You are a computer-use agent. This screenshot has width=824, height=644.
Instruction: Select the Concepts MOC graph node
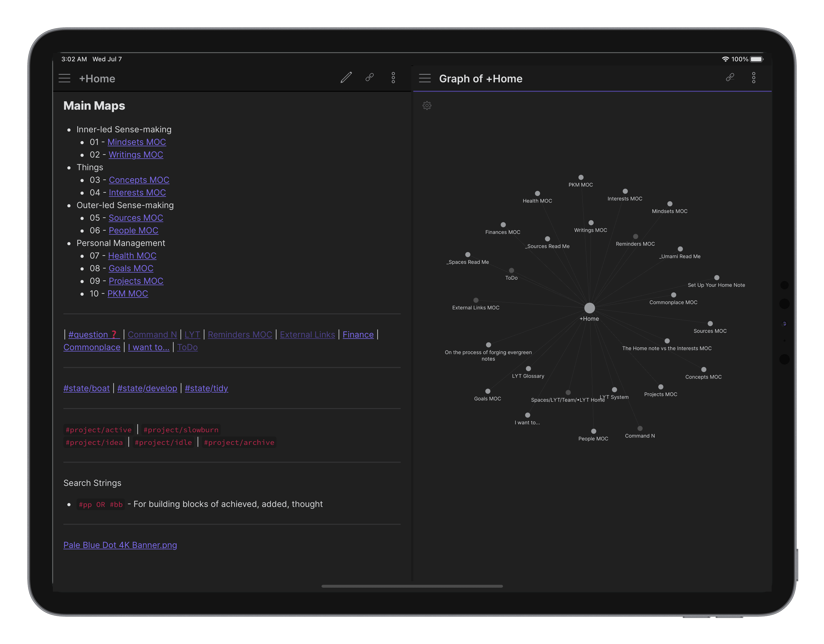pos(704,370)
